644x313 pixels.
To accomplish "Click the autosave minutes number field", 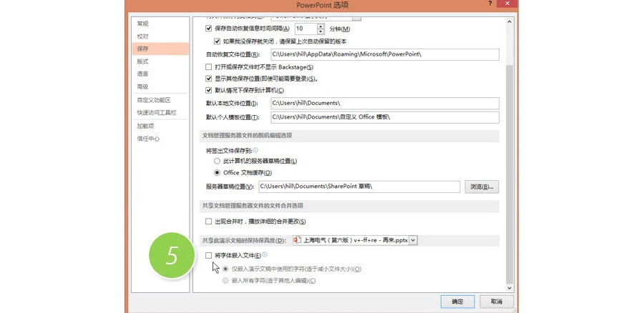I will 306,29.
